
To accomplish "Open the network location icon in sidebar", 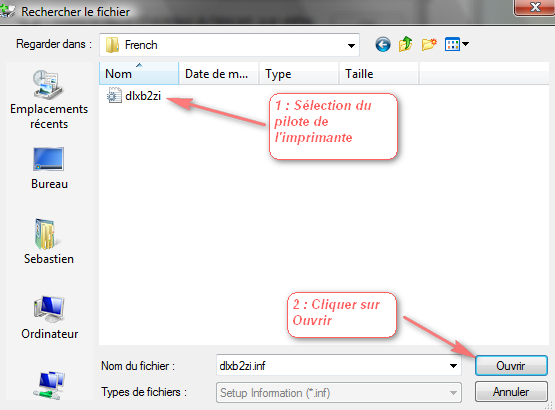I will pyautogui.click(x=49, y=386).
